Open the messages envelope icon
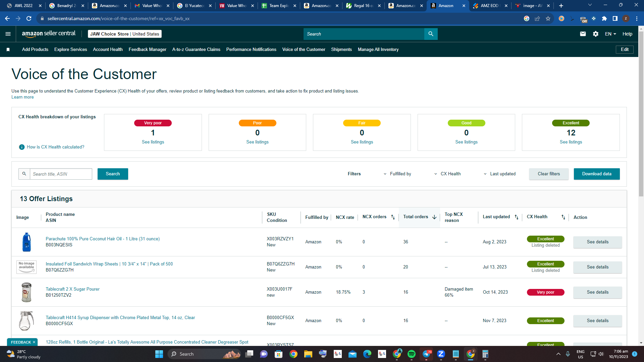 tap(583, 34)
